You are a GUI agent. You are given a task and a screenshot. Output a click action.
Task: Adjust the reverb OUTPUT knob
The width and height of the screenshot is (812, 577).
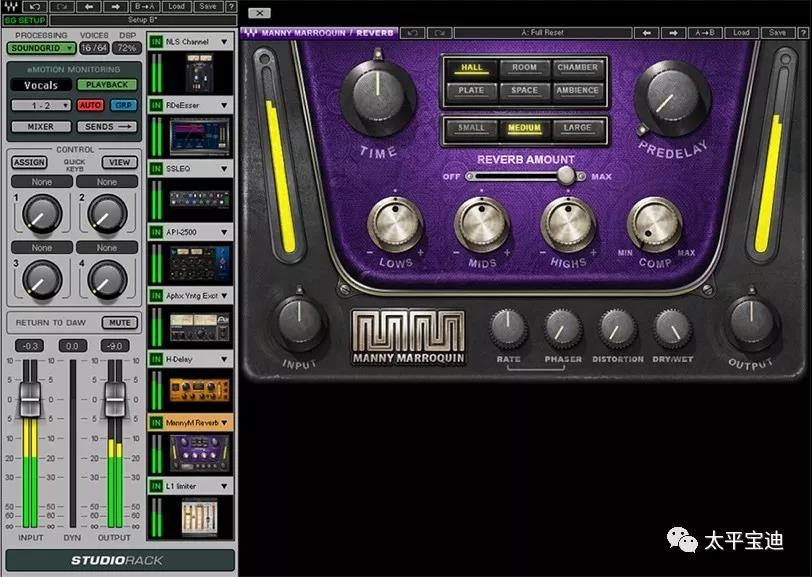752,323
